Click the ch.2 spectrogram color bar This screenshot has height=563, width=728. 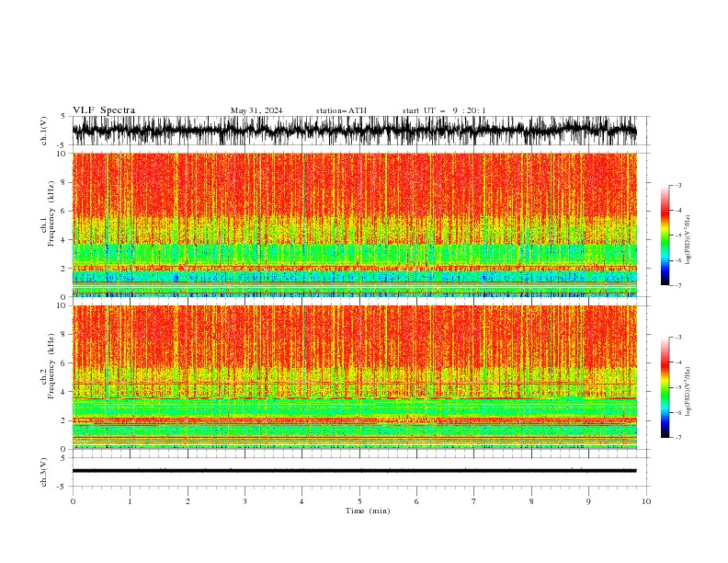665,387
